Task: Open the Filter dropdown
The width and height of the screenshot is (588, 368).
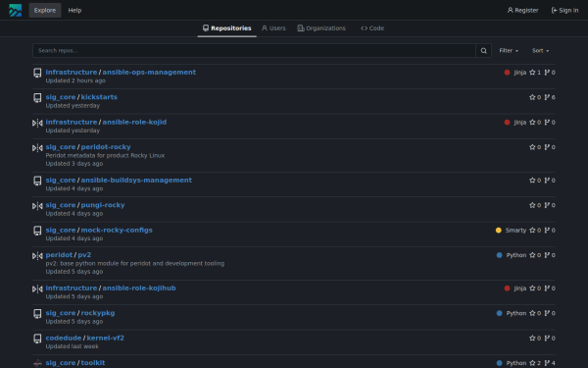Action: coord(509,51)
